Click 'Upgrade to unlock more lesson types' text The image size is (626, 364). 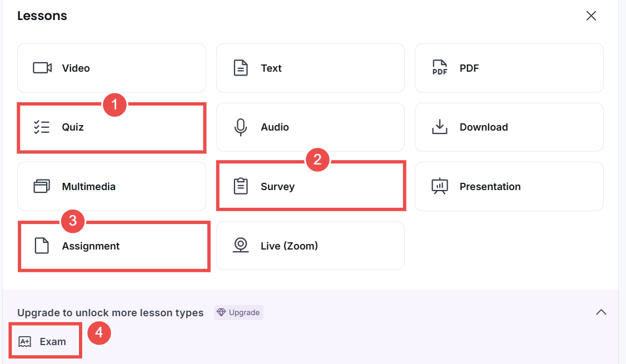click(110, 312)
